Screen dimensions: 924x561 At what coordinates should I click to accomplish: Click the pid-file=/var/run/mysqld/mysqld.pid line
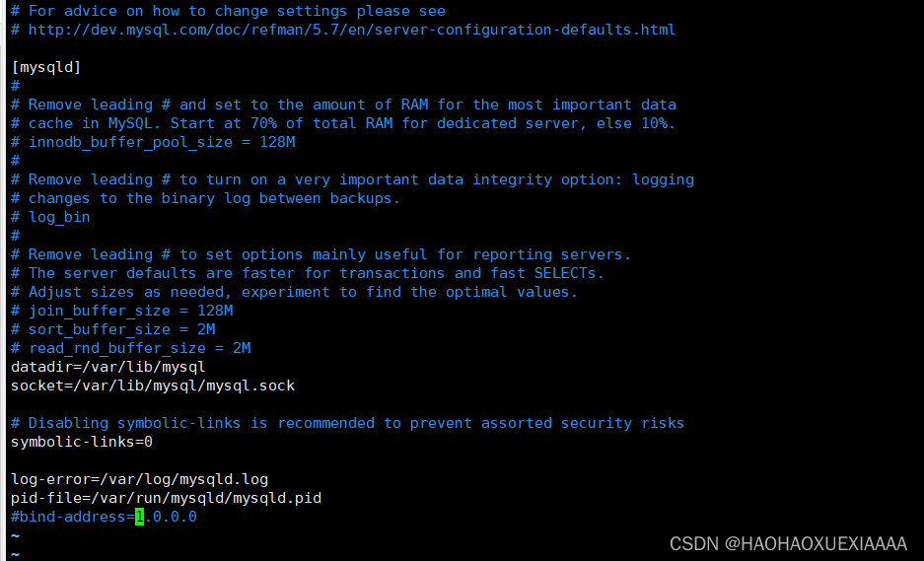tap(166, 498)
